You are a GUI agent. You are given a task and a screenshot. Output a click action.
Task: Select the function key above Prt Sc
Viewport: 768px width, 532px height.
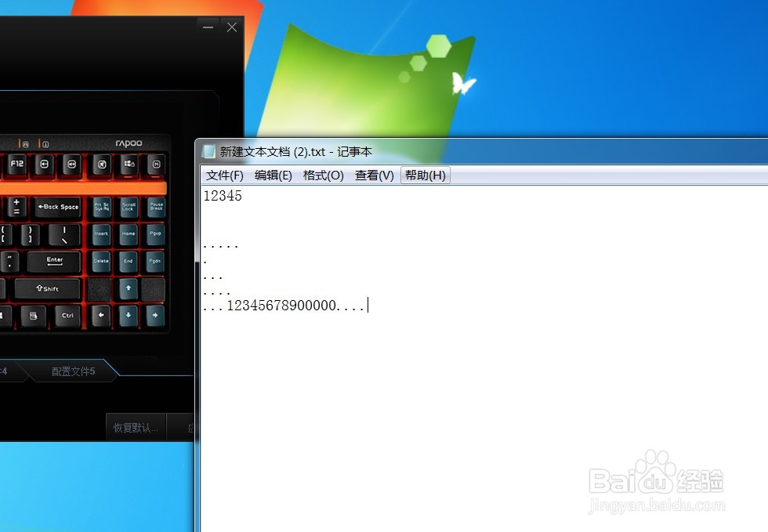[102, 165]
